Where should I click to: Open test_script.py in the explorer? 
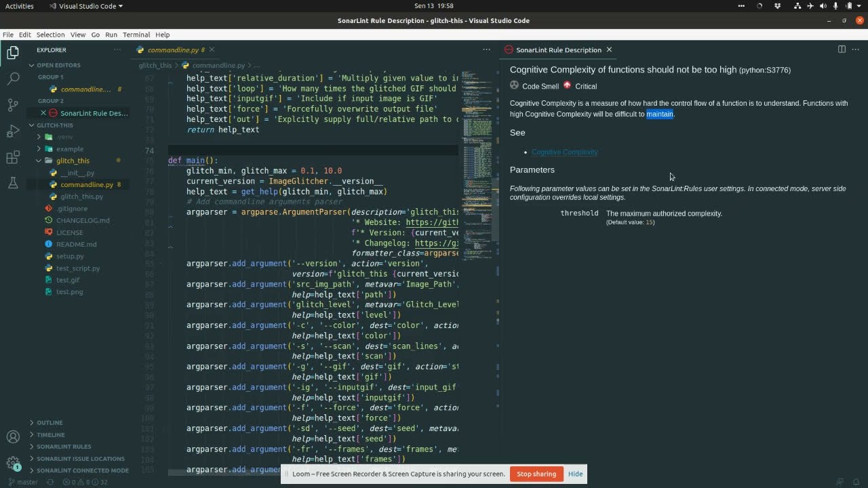click(x=78, y=268)
